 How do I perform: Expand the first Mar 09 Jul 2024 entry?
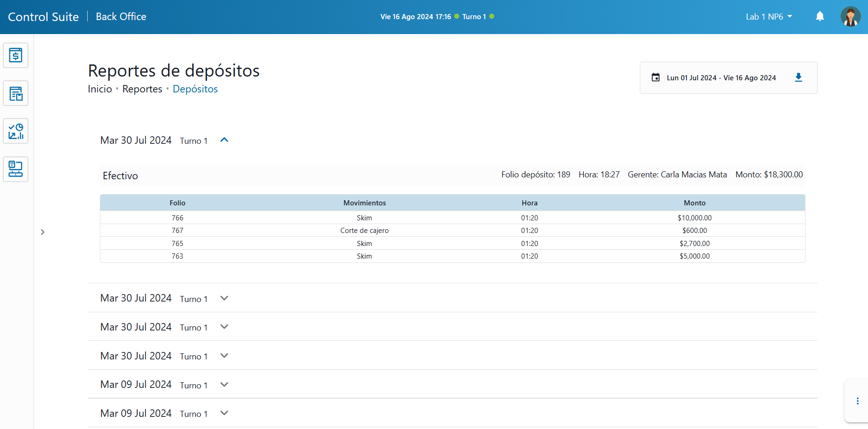coord(224,385)
